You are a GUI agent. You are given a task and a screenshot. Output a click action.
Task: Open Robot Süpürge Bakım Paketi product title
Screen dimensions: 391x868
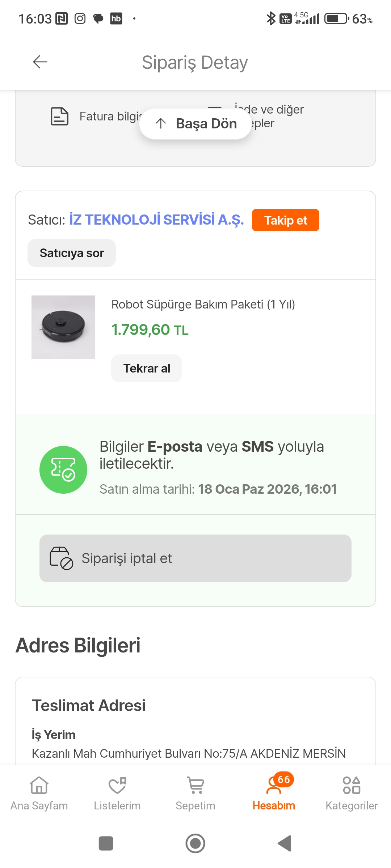[x=203, y=305]
